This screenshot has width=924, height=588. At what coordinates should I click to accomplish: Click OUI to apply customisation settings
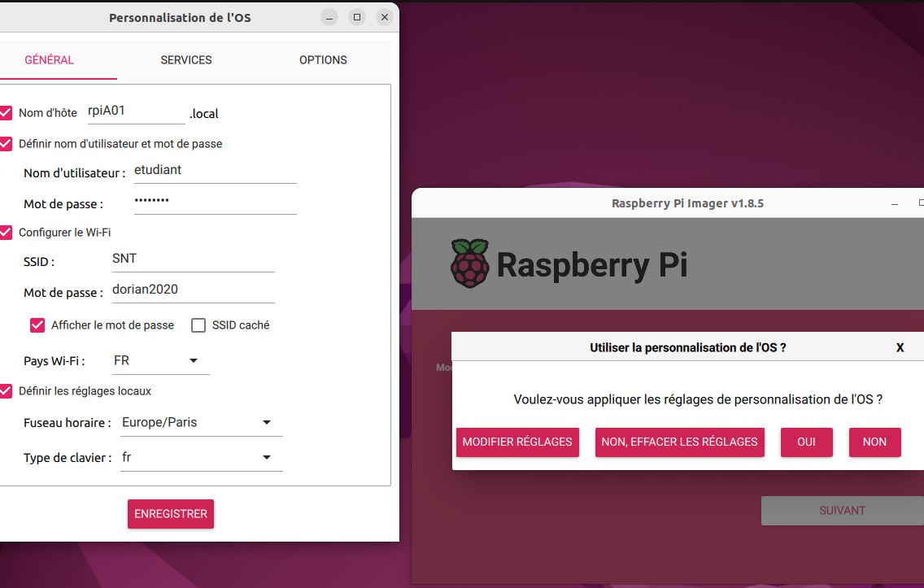coord(806,442)
